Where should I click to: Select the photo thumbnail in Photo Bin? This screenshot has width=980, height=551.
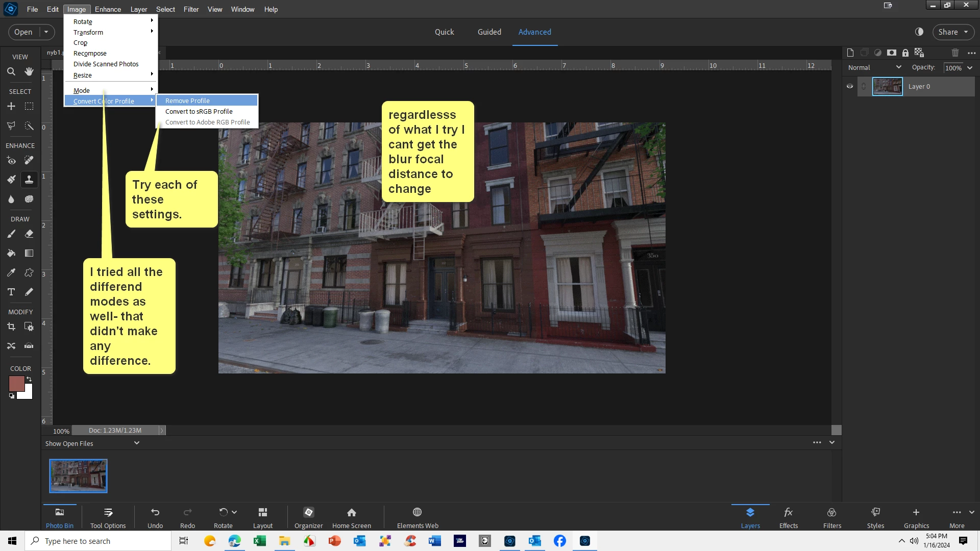pos(78,475)
